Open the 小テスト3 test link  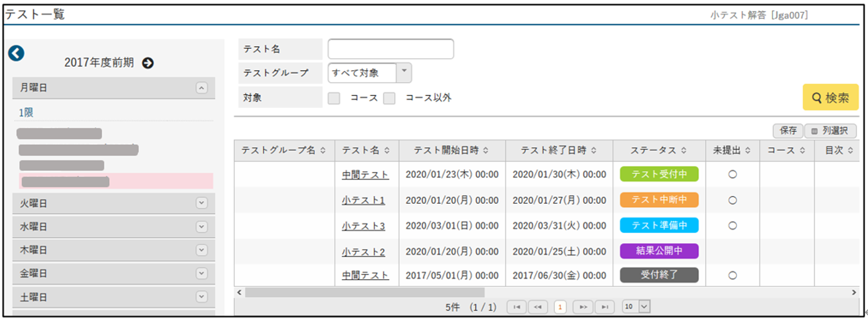pyautogui.click(x=363, y=226)
